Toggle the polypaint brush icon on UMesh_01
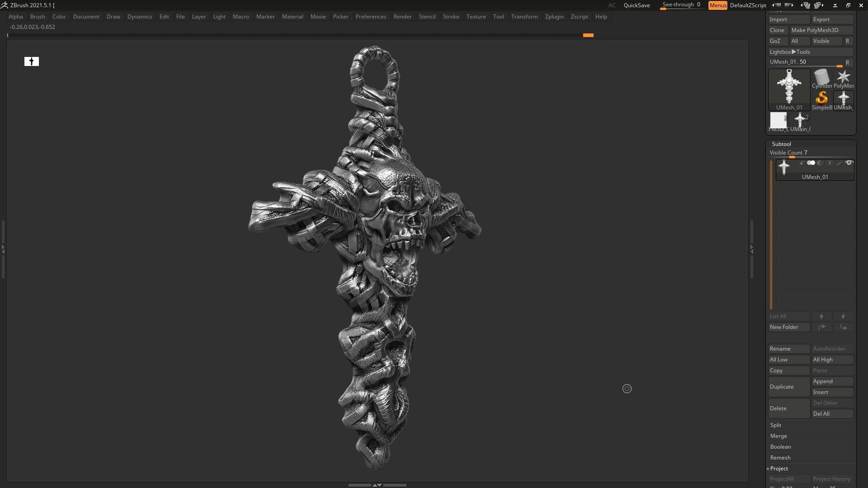The image size is (868, 488). click(839, 163)
